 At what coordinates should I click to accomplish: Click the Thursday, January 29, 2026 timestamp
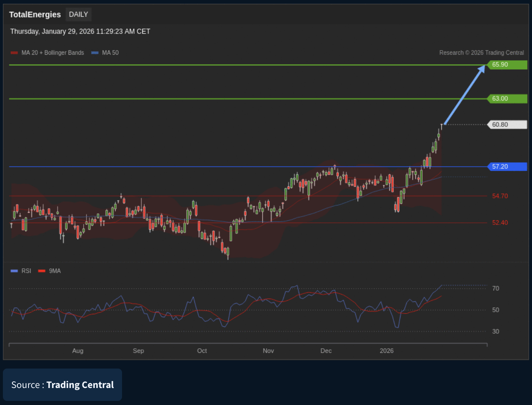80,31
